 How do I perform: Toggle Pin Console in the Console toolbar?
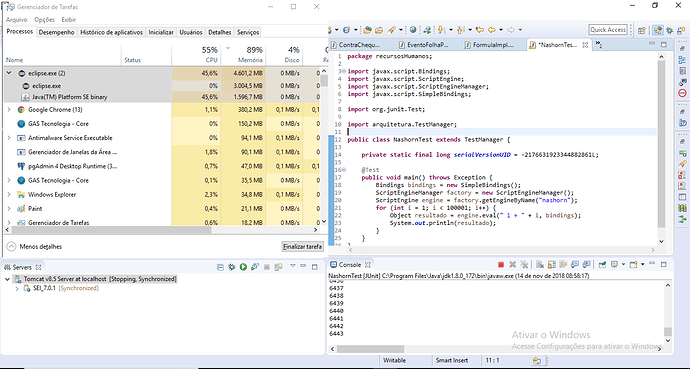[x=602, y=265]
